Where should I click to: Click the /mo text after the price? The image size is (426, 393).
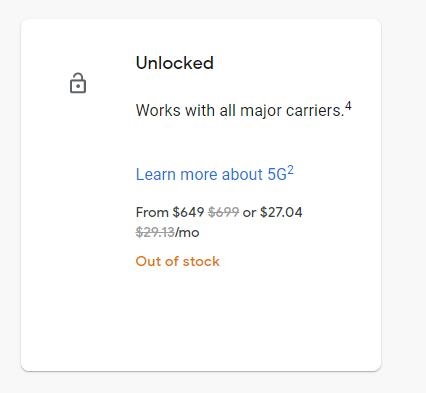tap(187, 232)
